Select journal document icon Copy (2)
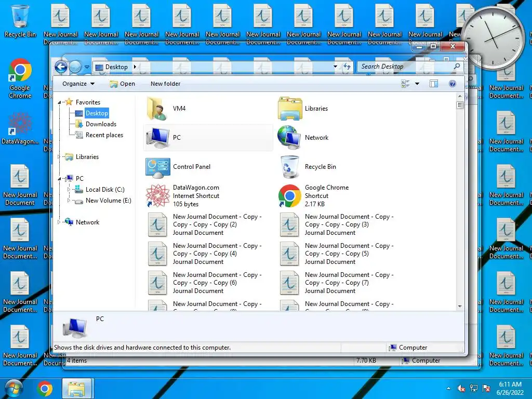Image resolution: width=532 pixels, height=399 pixels. point(157,224)
